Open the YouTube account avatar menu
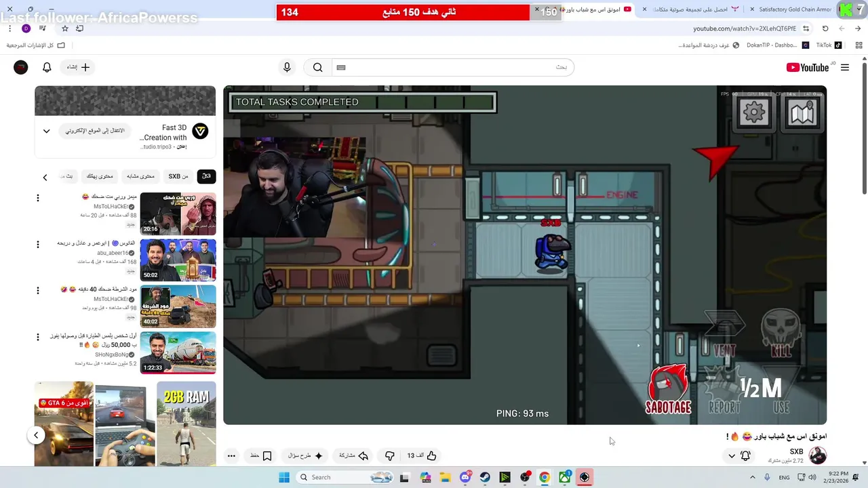This screenshot has height=488, width=868. point(21,67)
